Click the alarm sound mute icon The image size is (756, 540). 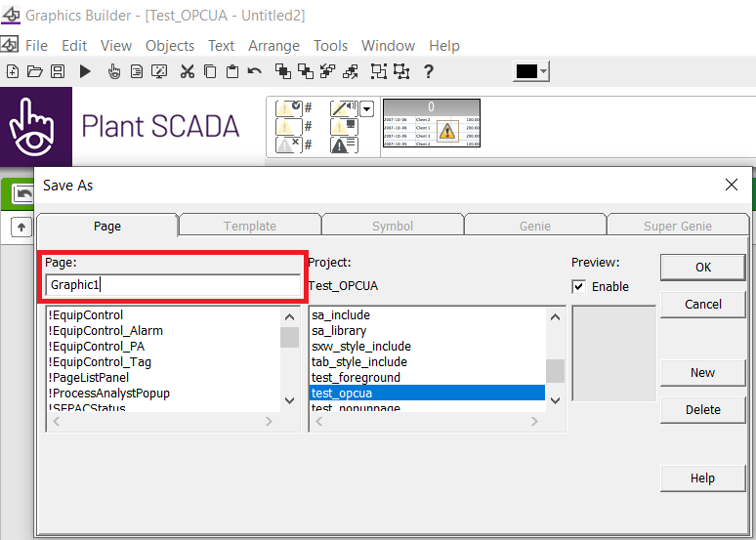tap(344, 108)
